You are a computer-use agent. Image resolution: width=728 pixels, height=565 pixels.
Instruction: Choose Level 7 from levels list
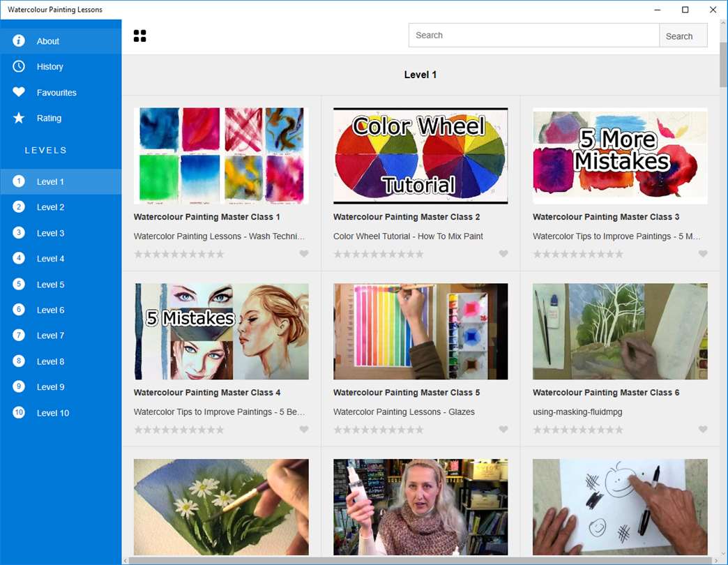click(x=61, y=336)
